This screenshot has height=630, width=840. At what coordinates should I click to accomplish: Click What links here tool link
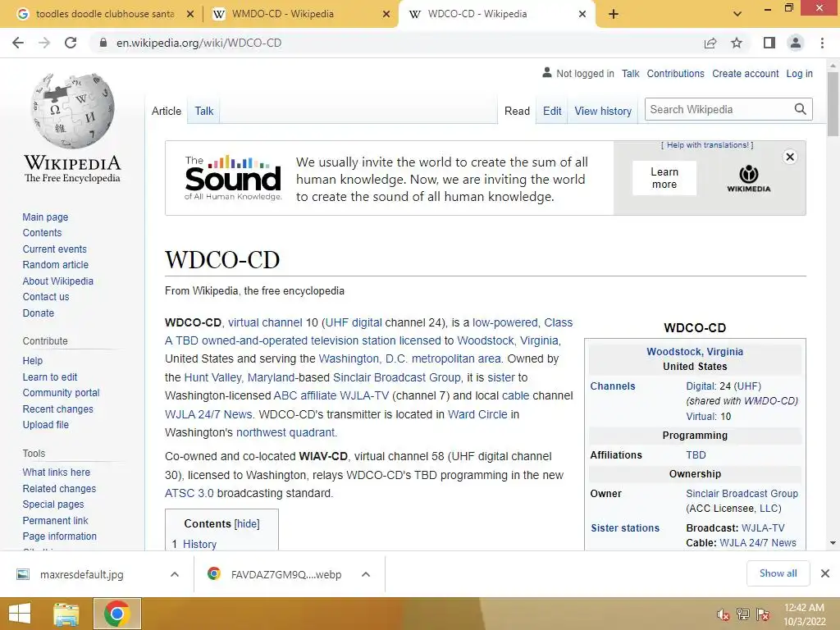tap(57, 472)
